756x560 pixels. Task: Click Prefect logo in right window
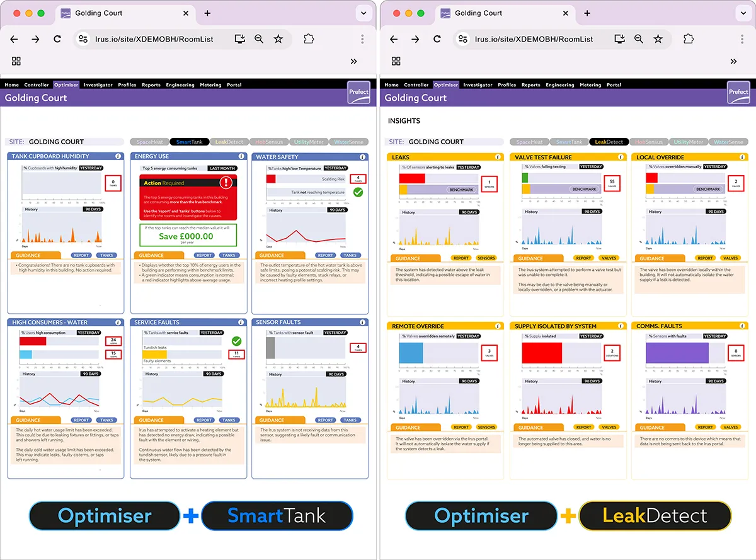[x=738, y=92]
